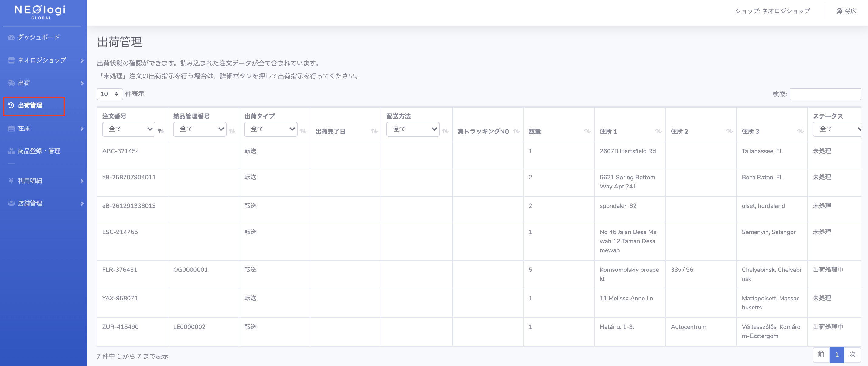Image resolution: width=868 pixels, height=366 pixels.
Task: Click the NEOlogi Global logo
Action: [x=40, y=12]
